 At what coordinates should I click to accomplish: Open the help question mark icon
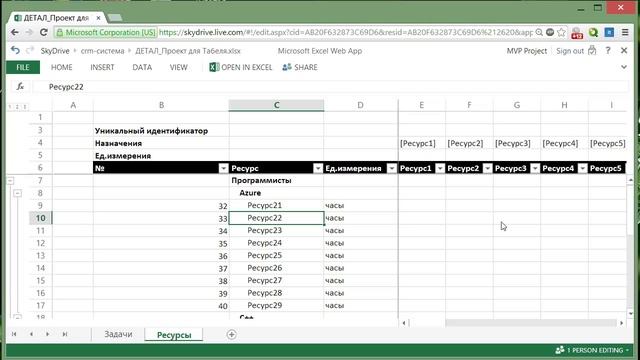tap(608, 51)
